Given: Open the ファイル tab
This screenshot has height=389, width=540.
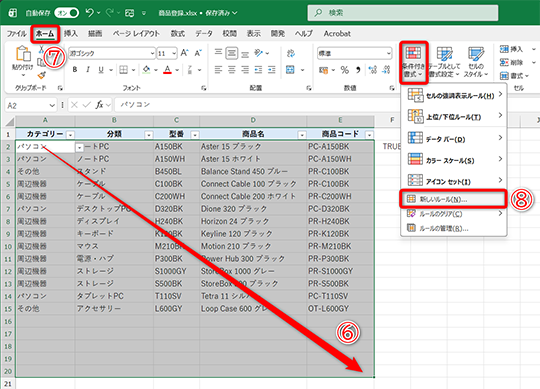Looking at the screenshot, I should (x=17, y=34).
